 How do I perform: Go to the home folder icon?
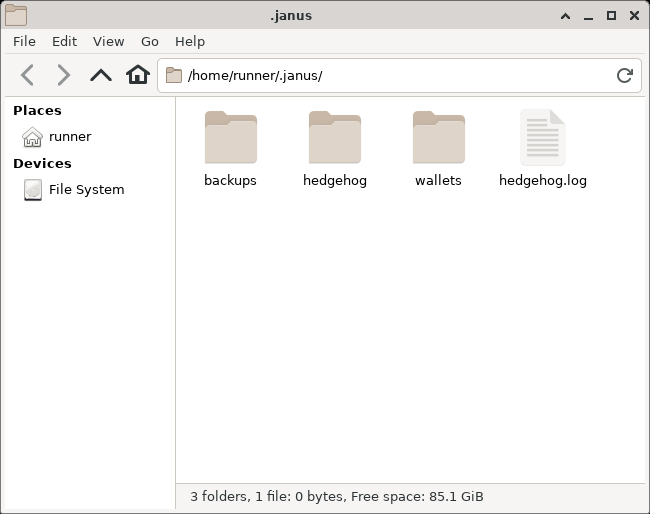138,75
